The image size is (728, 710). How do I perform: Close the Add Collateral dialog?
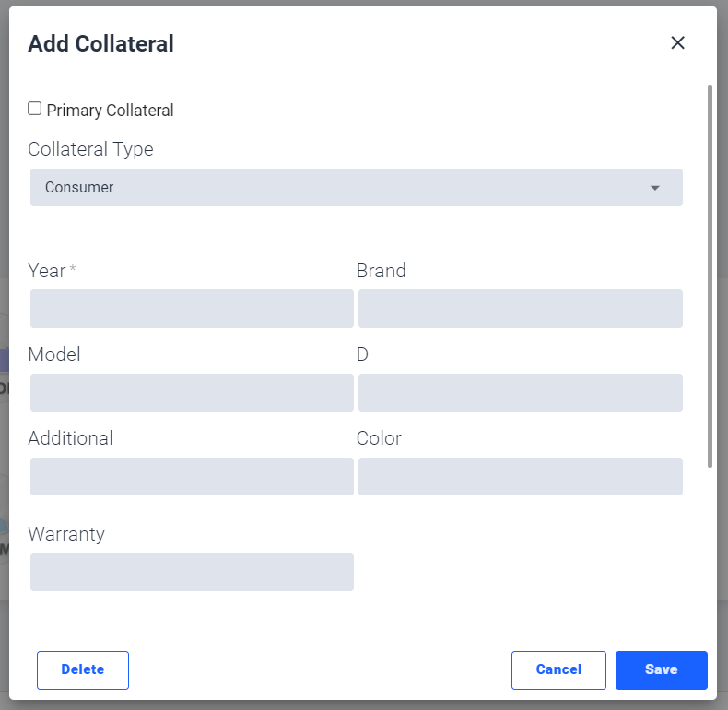678,42
